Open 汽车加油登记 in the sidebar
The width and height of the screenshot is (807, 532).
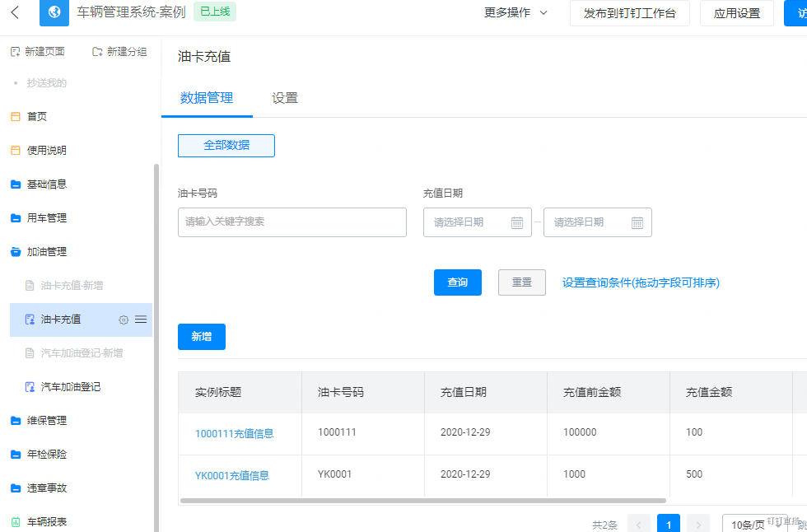click(71, 387)
